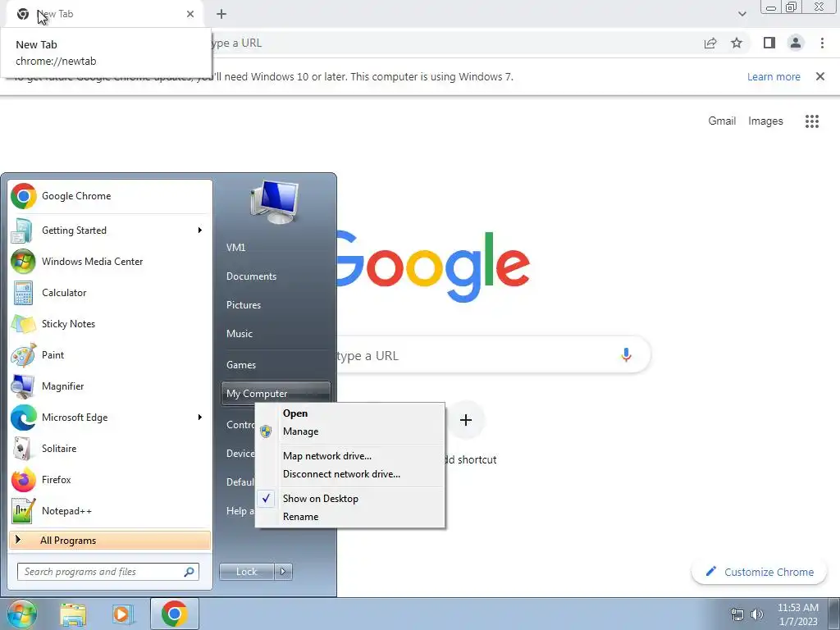Launch Calculator from Start menu
Image resolution: width=840 pixels, height=630 pixels.
pyautogui.click(x=110, y=293)
